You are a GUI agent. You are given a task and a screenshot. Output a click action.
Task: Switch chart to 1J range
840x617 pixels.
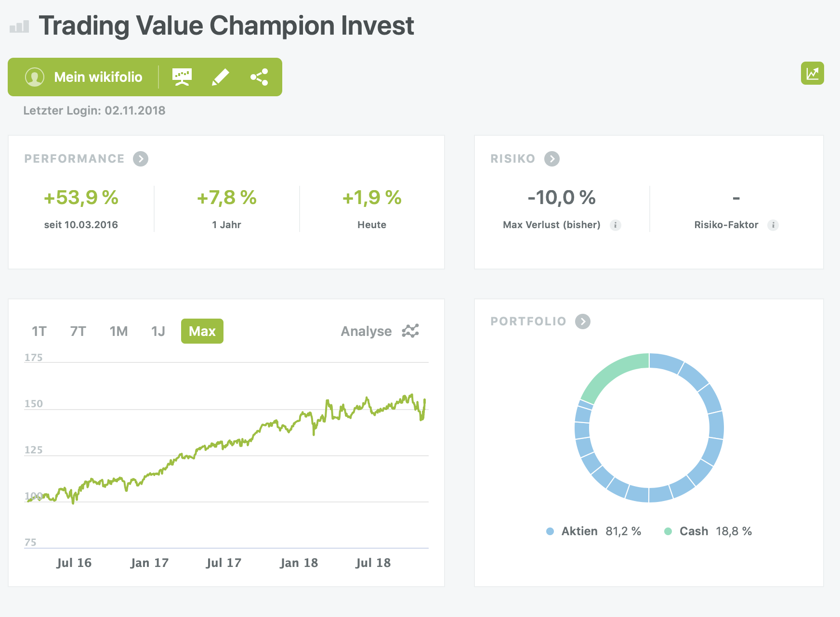point(158,331)
